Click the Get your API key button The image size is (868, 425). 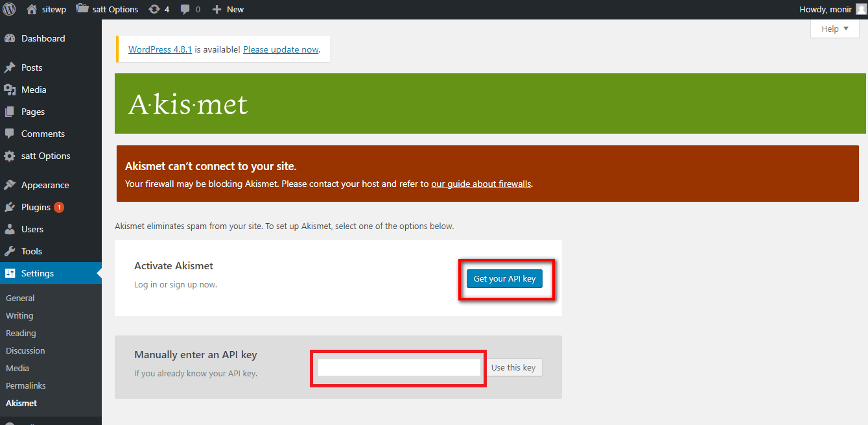(x=504, y=278)
